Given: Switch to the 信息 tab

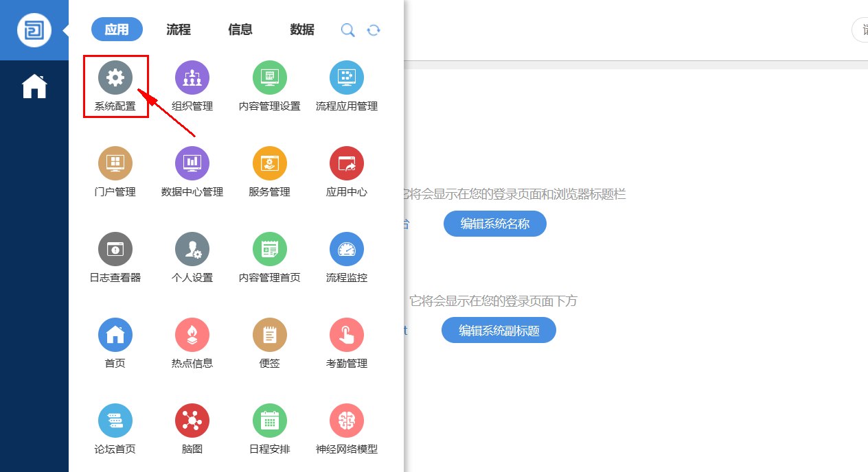Looking at the screenshot, I should point(240,29).
